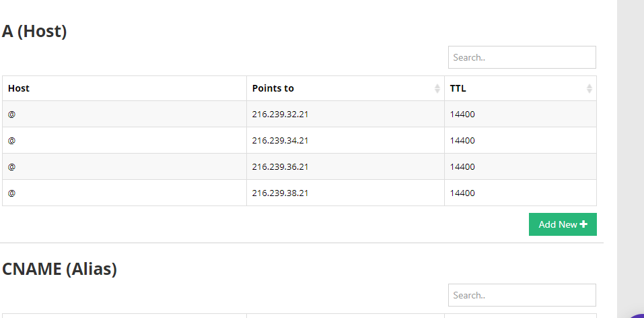Screen dimensions: 644x318
Task: Click the TTL column header label
Action: [x=458, y=88]
